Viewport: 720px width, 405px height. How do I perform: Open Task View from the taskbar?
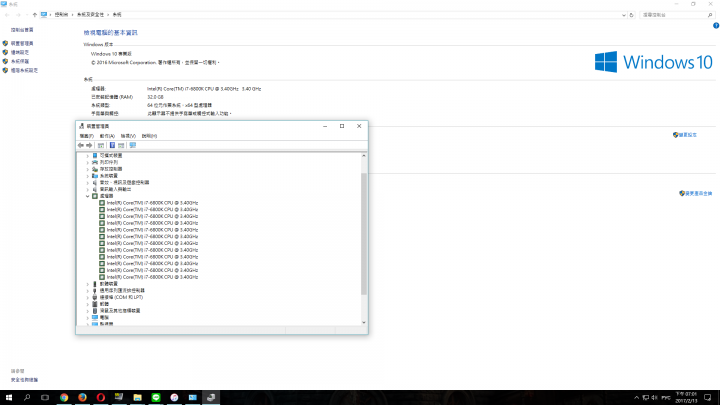click(x=45, y=398)
